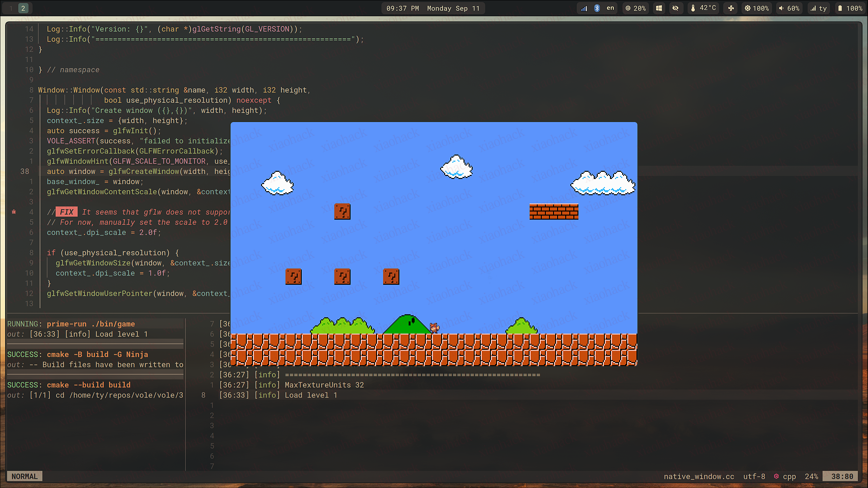
Task: Open the 'en' keyboard layout selector
Action: click(x=610, y=8)
